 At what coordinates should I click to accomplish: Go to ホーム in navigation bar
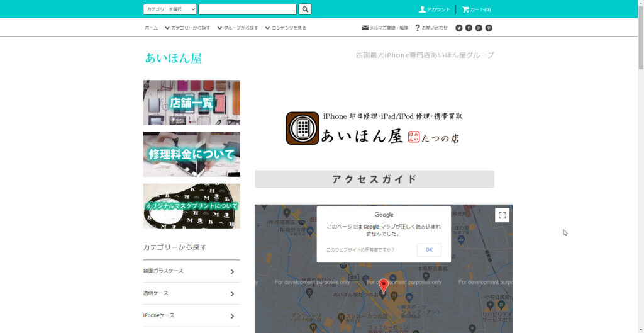(151, 28)
